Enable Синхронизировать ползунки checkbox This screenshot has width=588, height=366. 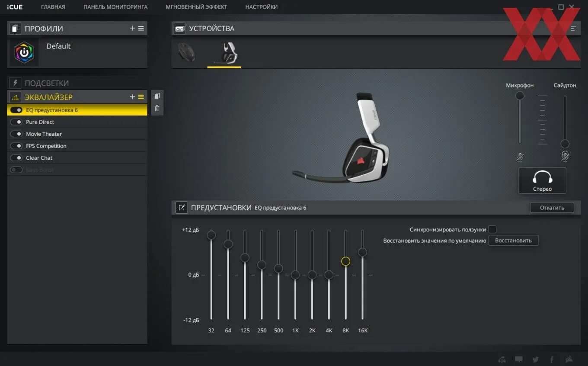tap(492, 229)
